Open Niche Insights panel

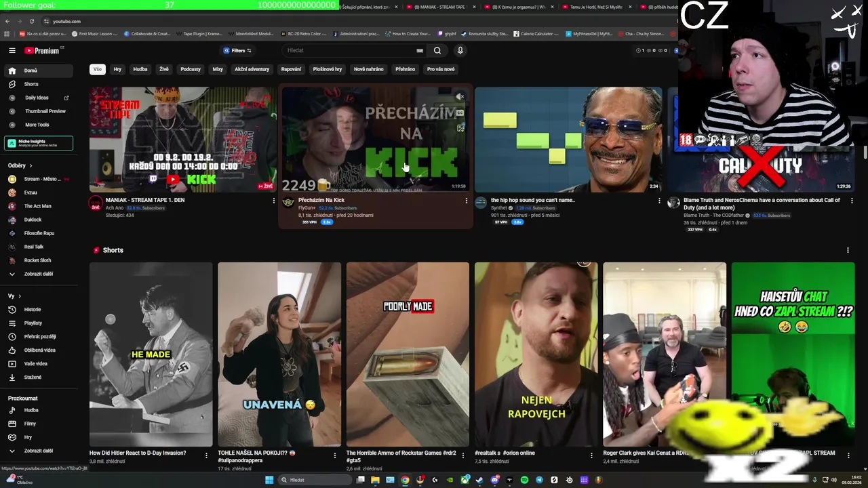39,143
